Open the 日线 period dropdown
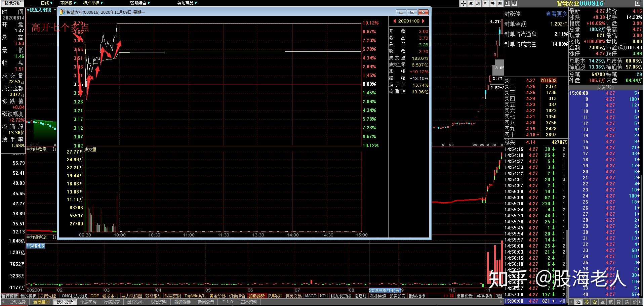The height and width of the screenshot is (306, 644). (47, 3)
